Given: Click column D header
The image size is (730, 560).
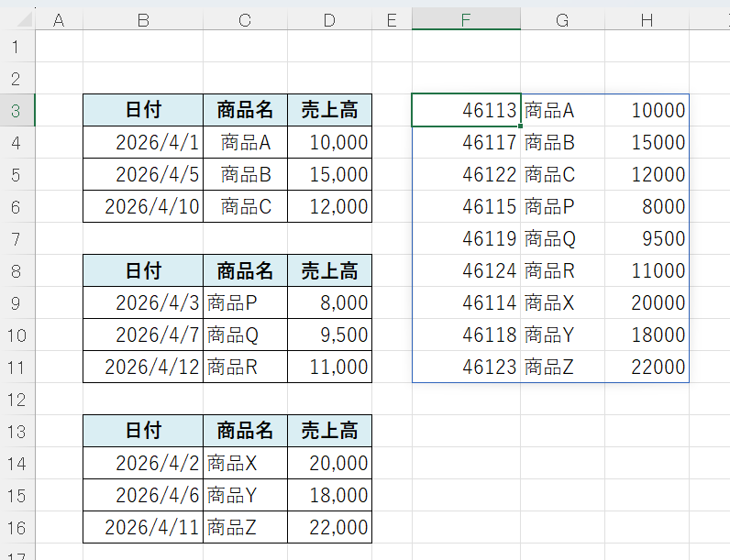Looking at the screenshot, I should pos(329,19).
